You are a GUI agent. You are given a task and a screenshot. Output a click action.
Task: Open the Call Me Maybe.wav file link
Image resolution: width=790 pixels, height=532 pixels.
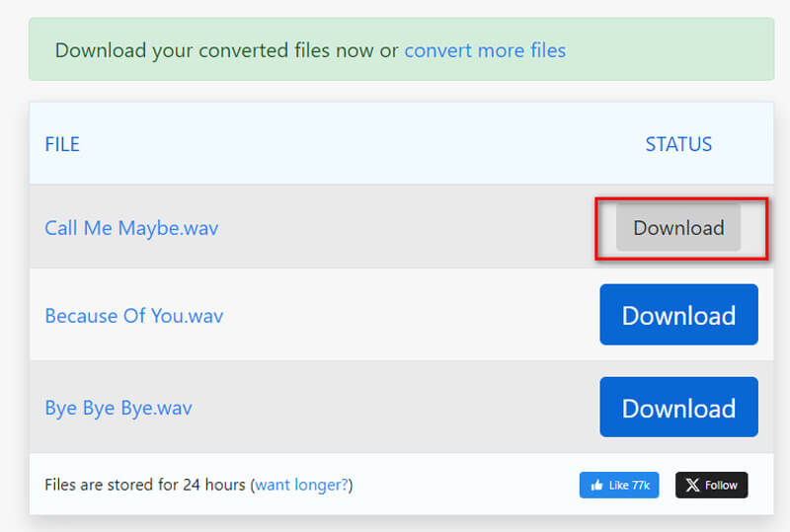(x=131, y=228)
